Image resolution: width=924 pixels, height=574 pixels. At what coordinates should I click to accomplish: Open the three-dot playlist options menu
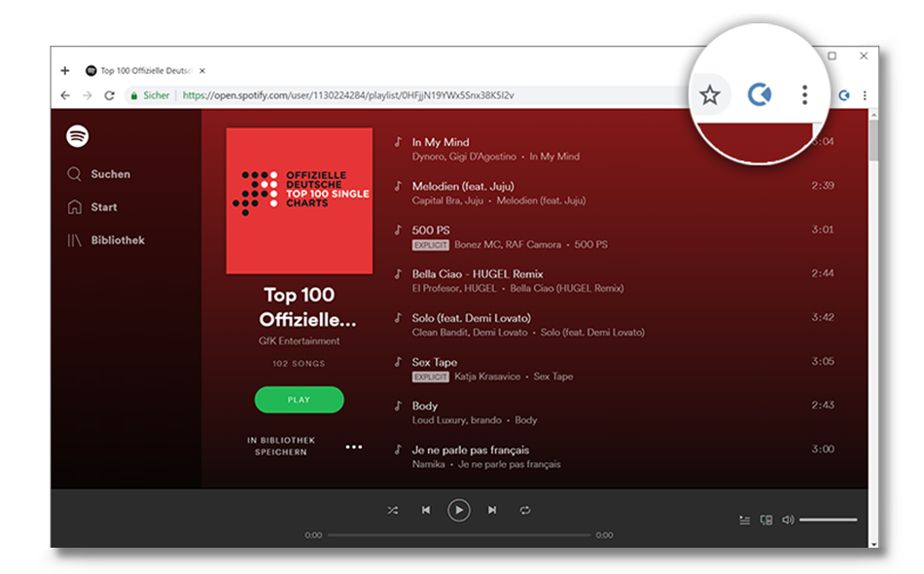pos(354,448)
